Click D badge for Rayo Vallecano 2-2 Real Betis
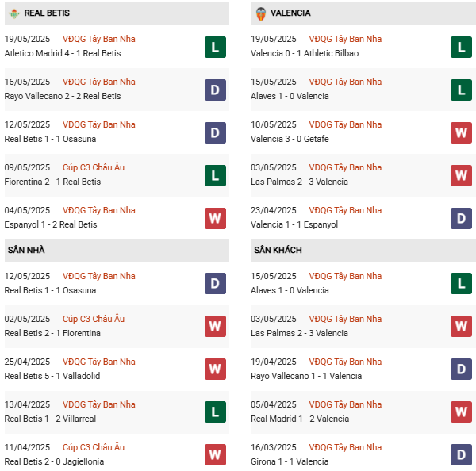 [x=215, y=90]
